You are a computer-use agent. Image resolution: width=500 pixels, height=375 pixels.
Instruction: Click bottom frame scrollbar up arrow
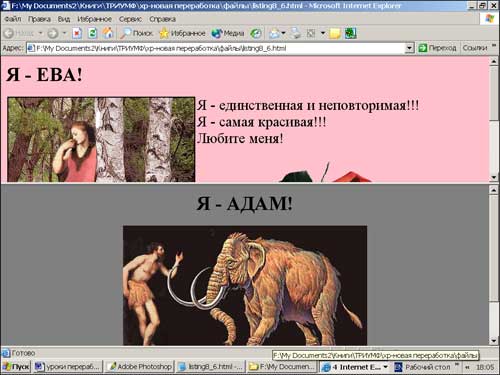[x=494, y=190]
